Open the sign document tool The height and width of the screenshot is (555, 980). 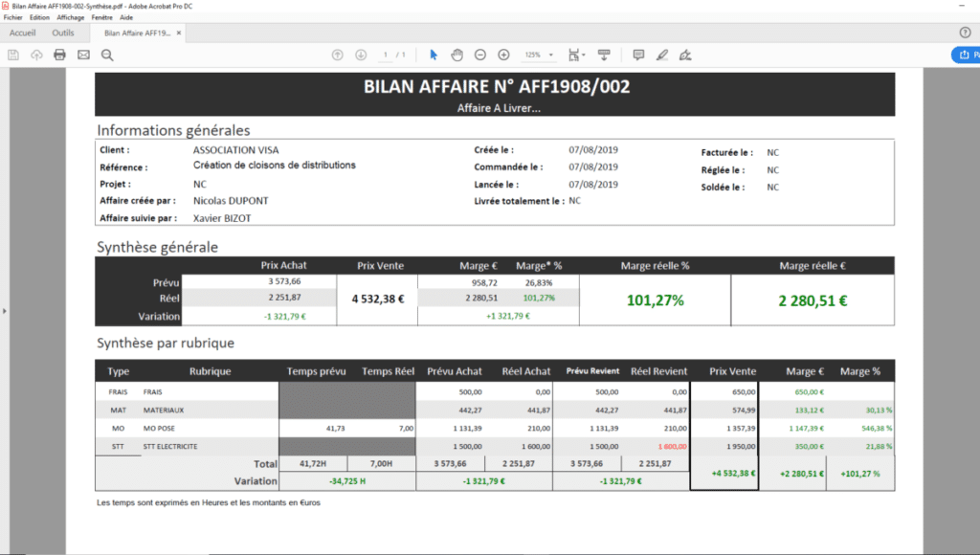pos(685,55)
